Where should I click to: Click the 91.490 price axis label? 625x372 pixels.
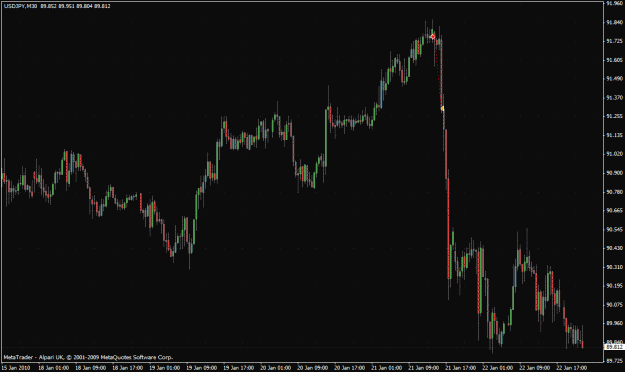tap(614, 79)
